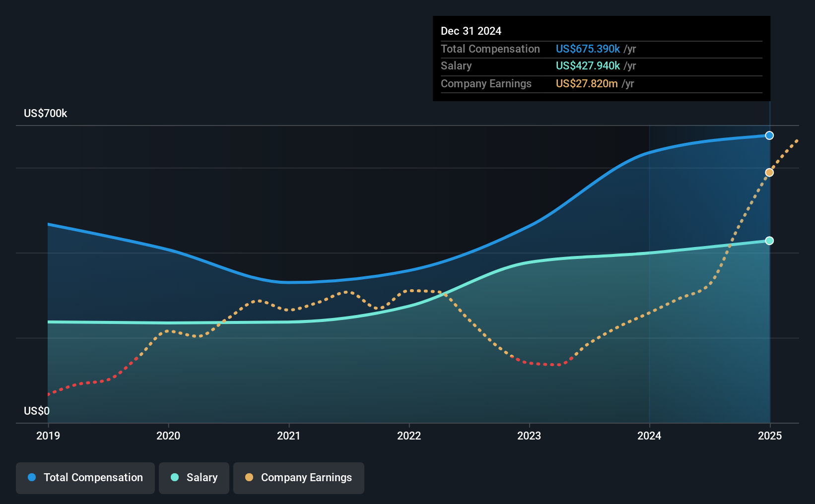Click the blue dot in Total Compensation legend
Screen dimensions: 815x504
[x=32, y=477]
